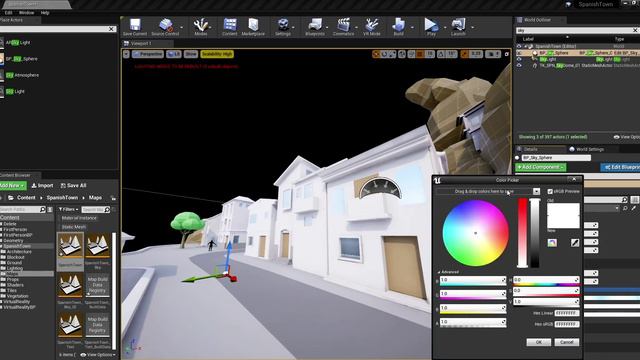Image resolution: width=640 pixels, height=360 pixels.
Task: Select the translate gizmo mode in the viewport toolbar
Action: 376,54
